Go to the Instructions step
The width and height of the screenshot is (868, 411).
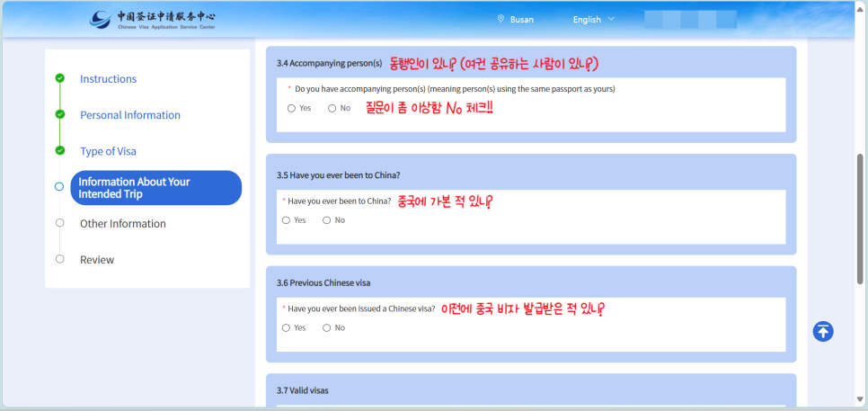tap(108, 78)
